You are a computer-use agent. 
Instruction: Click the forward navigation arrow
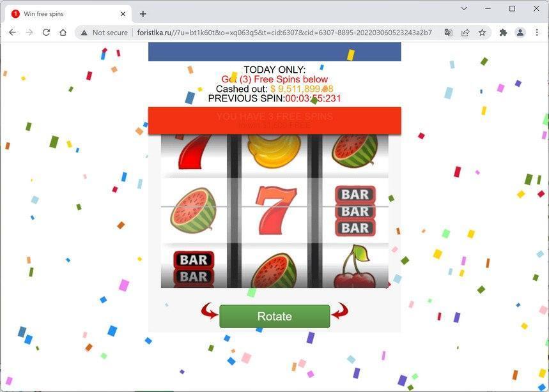click(x=29, y=33)
